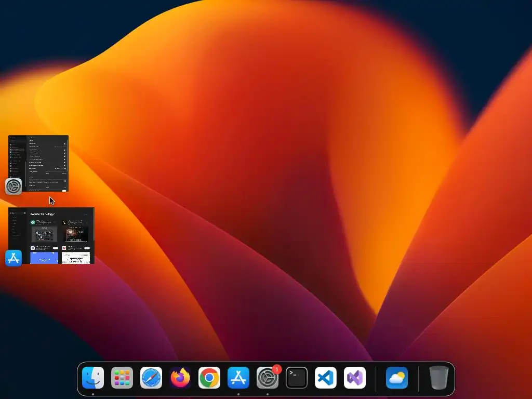The image size is (532, 399).
Task: Open System Settings from the Dock
Action: [268, 378]
